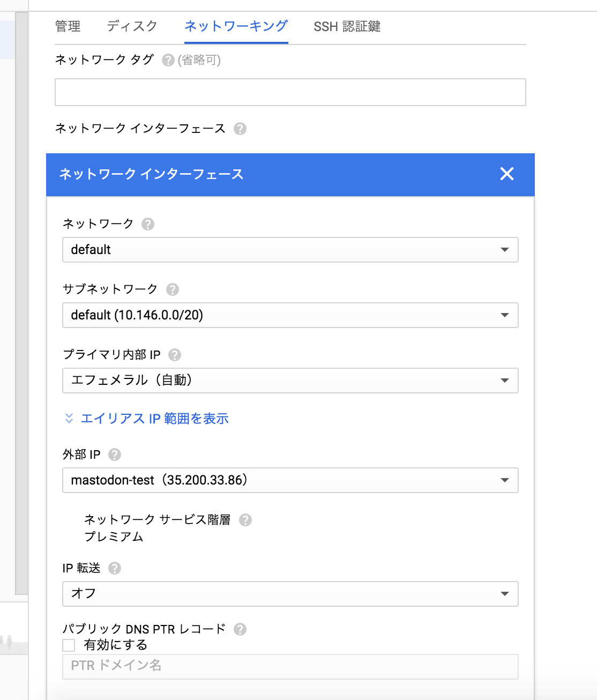
Task: Click the ネットワーク タグ input field
Action: click(x=290, y=92)
